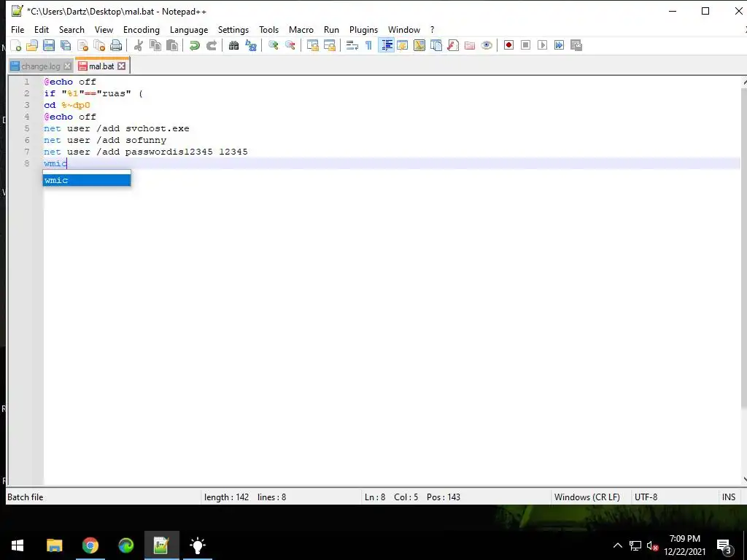Click the Close document toolbar icon
747x560 pixels.
pyautogui.click(x=82, y=45)
